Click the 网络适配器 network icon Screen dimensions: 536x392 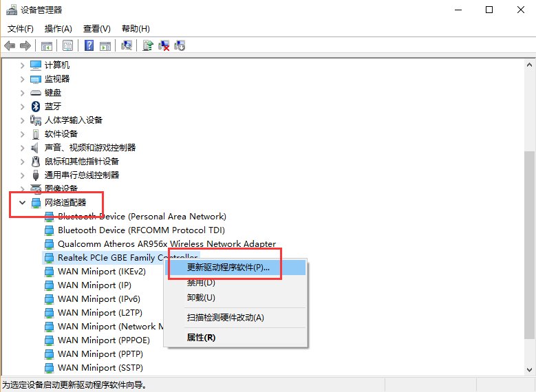pyautogui.click(x=36, y=203)
